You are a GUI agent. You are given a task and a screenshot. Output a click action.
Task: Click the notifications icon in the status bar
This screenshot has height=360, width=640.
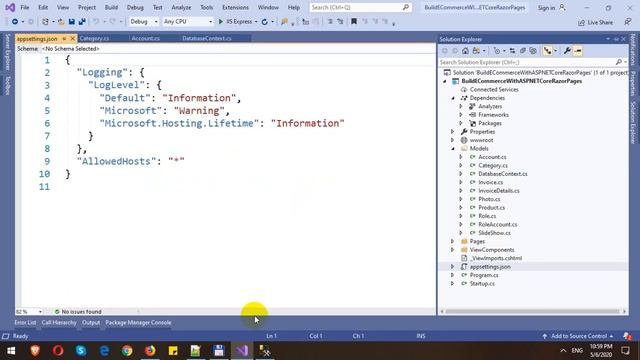click(x=627, y=336)
